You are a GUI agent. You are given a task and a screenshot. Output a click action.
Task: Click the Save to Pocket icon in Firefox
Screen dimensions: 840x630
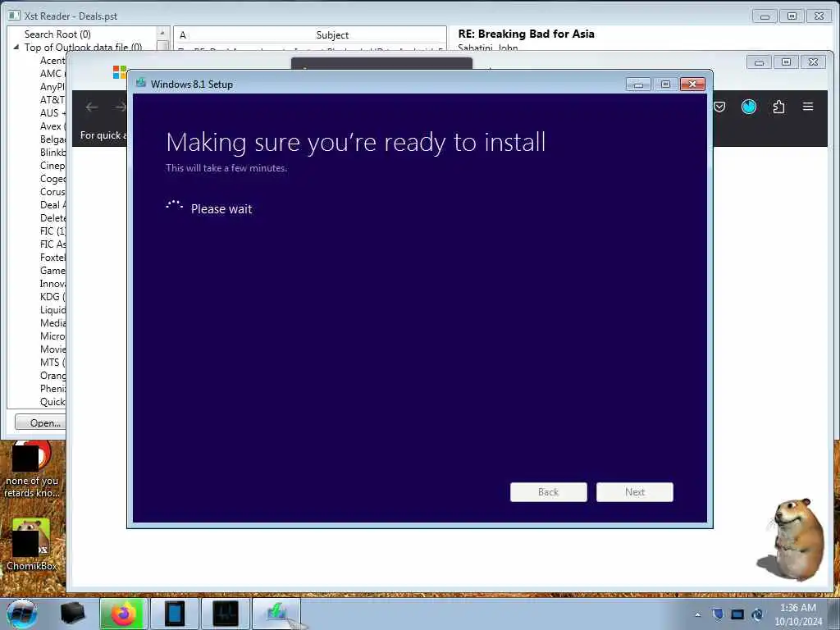tap(719, 107)
